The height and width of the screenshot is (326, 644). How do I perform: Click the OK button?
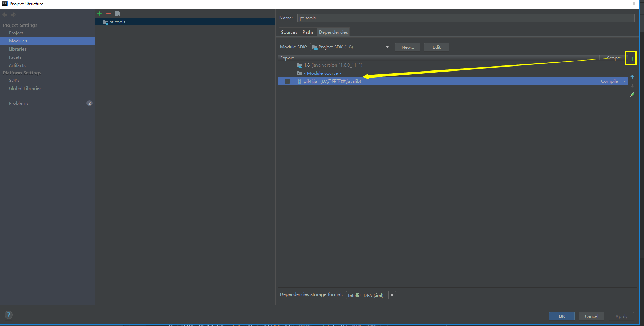tap(562, 316)
